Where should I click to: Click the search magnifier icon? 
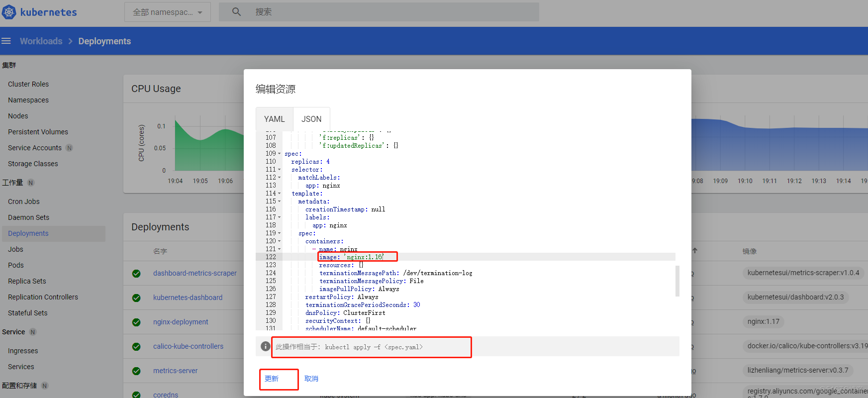coord(236,11)
